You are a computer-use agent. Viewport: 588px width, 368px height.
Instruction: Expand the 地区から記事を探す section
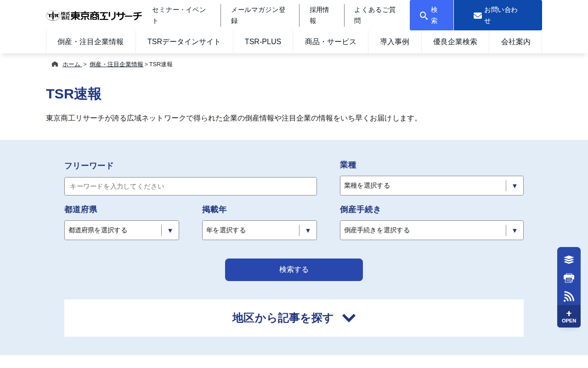coord(294,318)
